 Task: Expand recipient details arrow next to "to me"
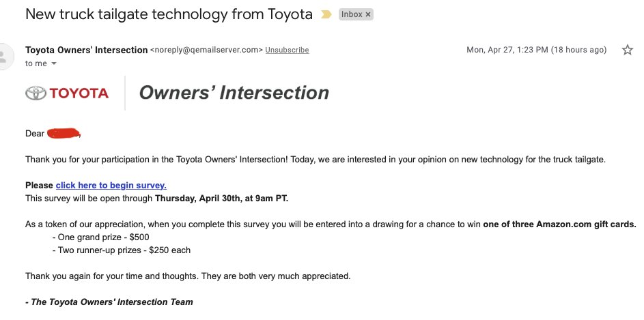[54, 63]
